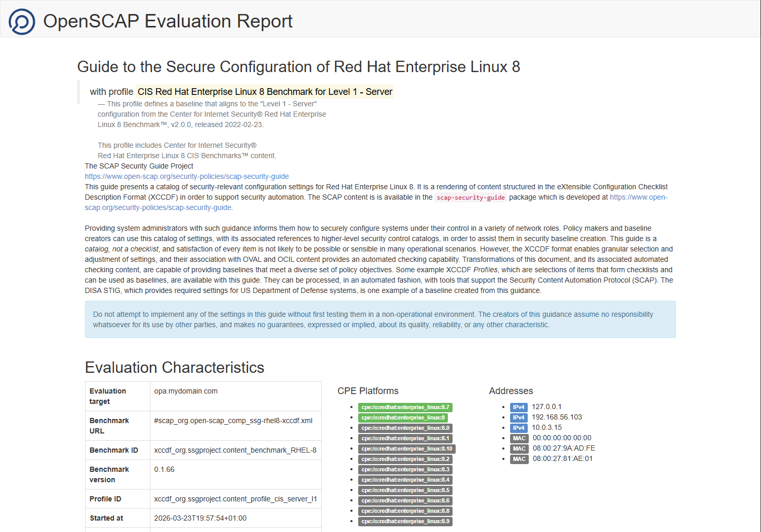Click the enterprise_linux:8.2 CPE badge
The image size is (761, 532).
(x=405, y=459)
